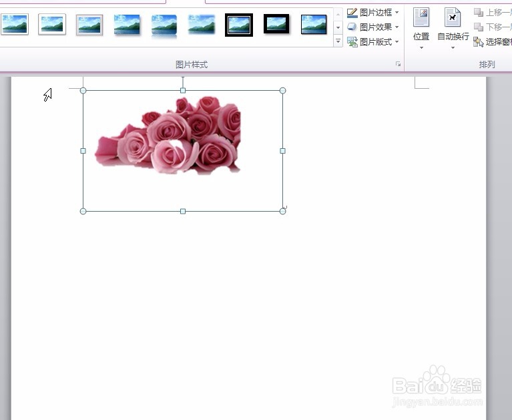The width and height of the screenshot is (512, 420).
Task: Click the left middle sizing handle
Action: click(83, 151)
